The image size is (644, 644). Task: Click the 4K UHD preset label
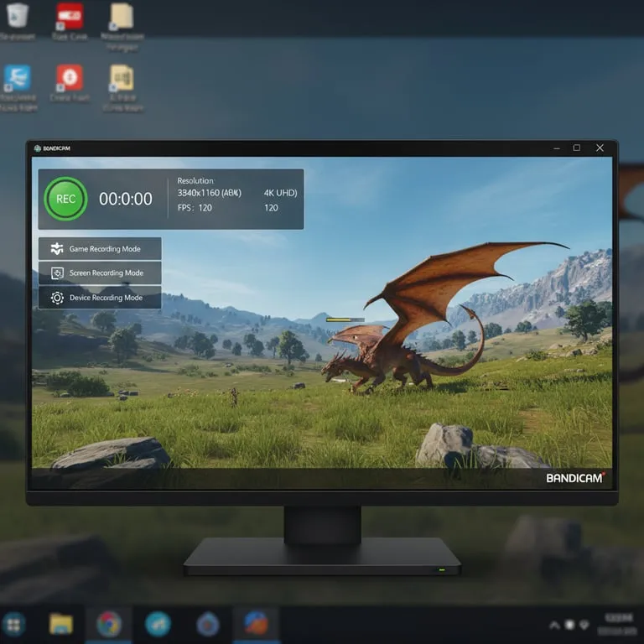pyautogui.click(x=280, y=193)
